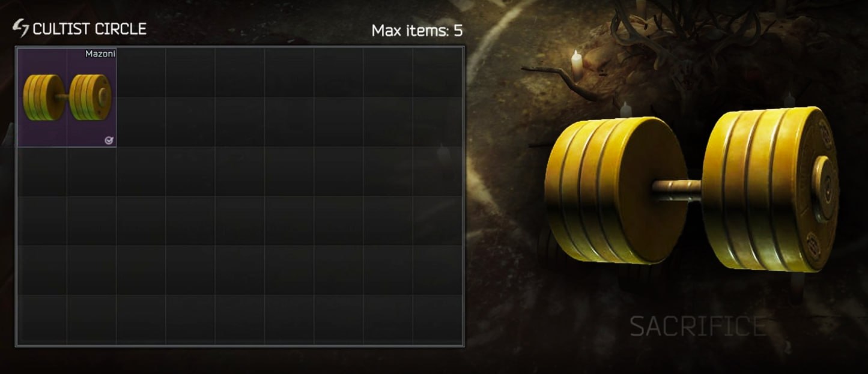This screenshot has height=374, width=868.
Task: Select the empty slot directly below the Mazoni item
Action: point(42,171)
